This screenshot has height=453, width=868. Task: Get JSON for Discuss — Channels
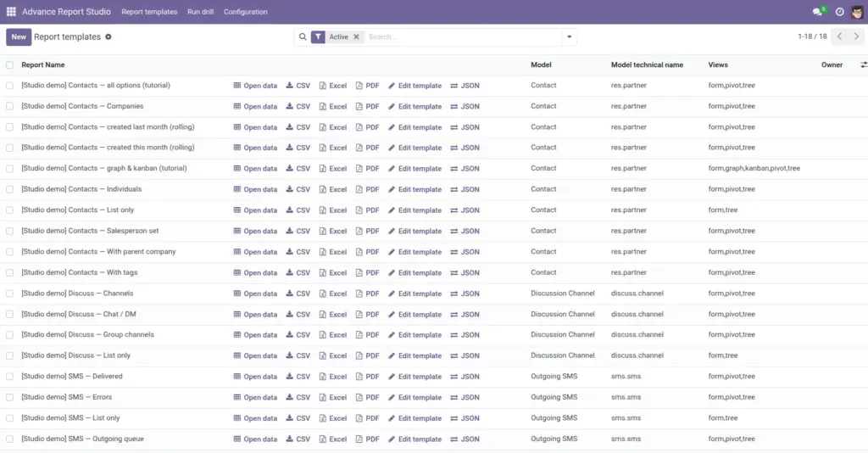tap(465, 294)
